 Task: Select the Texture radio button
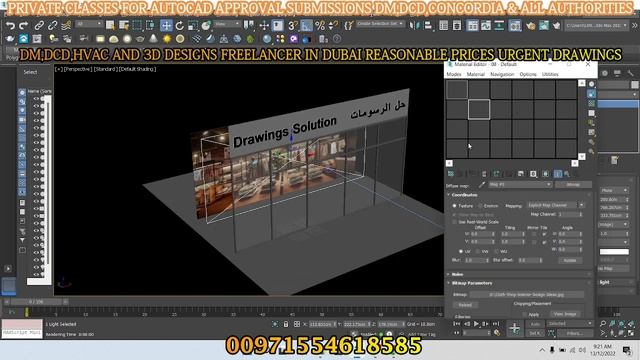454,206
